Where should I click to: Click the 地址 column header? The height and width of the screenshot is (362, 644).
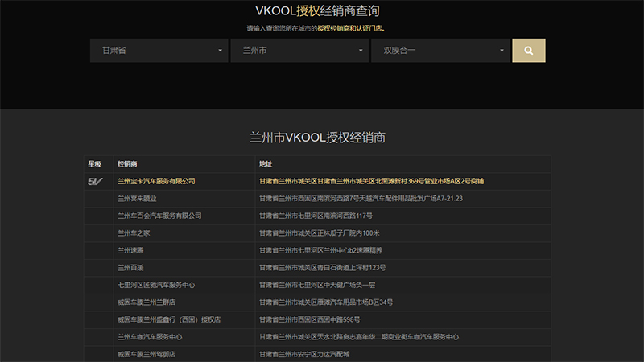[x=266, y=164]
